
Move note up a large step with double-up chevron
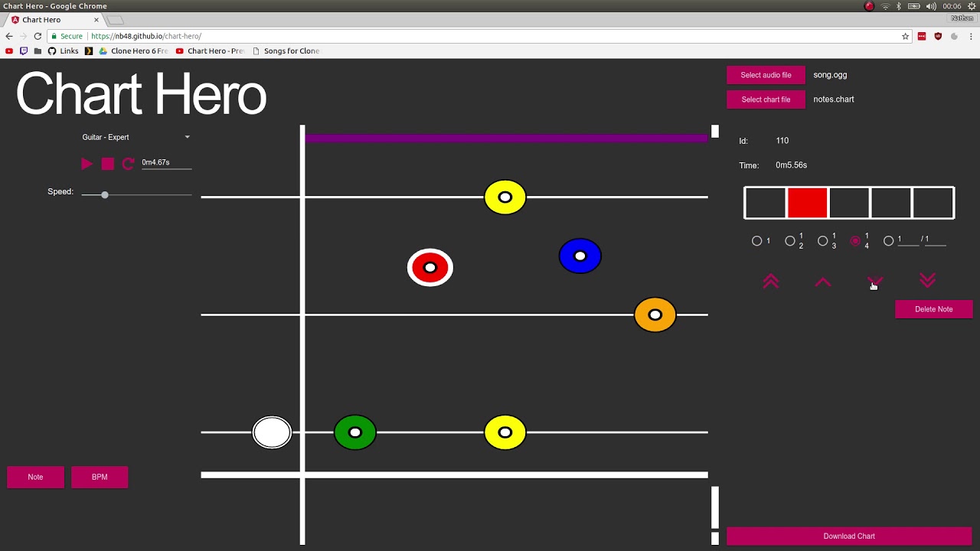point(771,282)
